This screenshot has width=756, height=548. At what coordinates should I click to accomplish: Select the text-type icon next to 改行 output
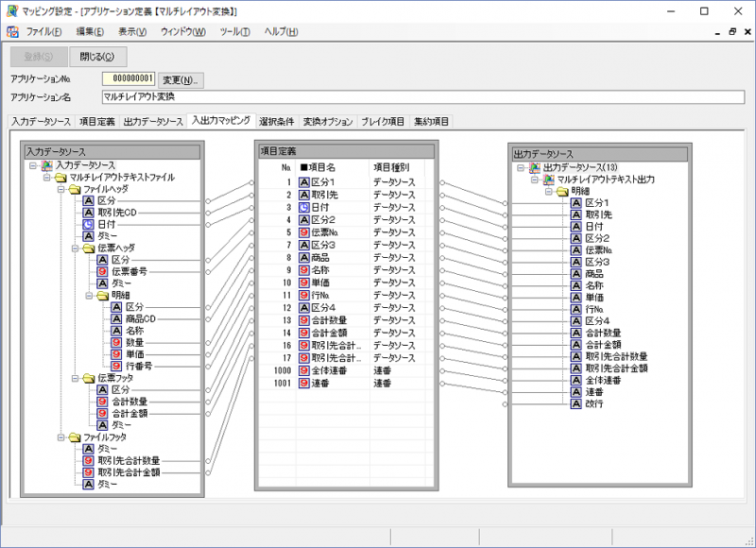pos(576,403)
